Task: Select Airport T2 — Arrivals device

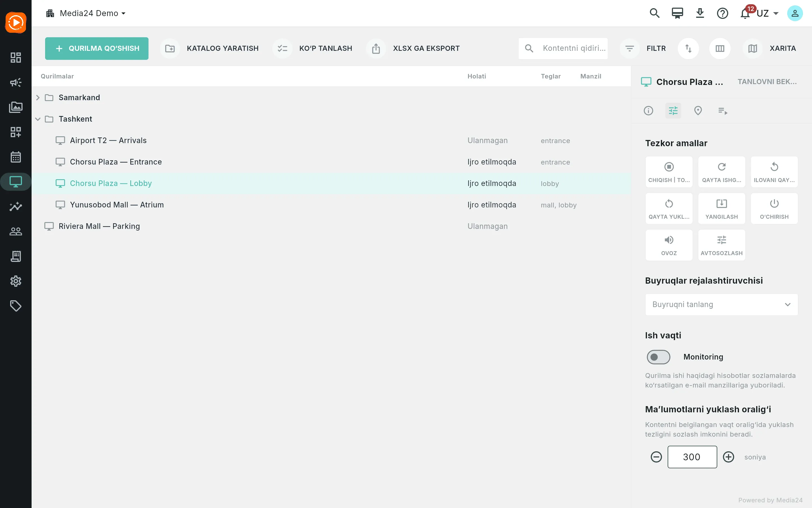Action: 331,141
